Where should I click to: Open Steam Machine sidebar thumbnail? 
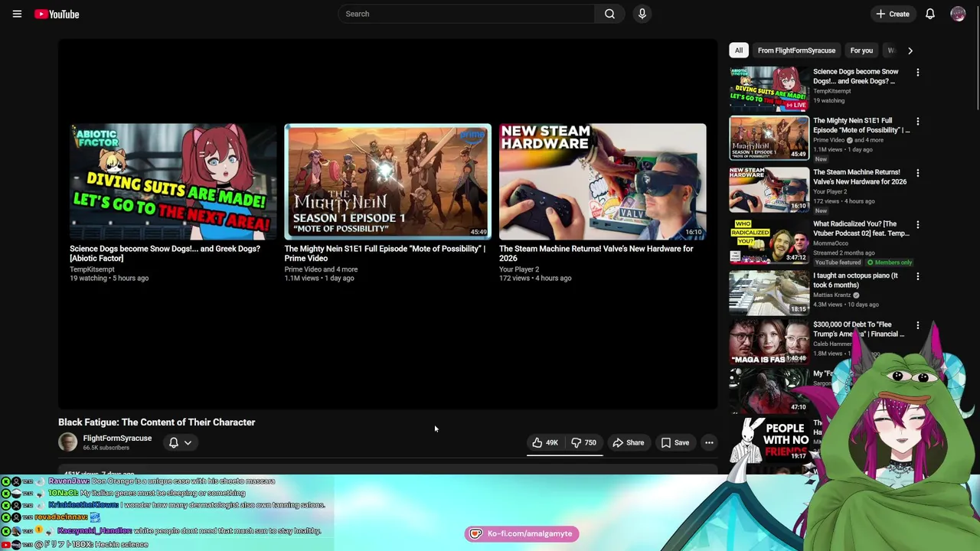769,190
